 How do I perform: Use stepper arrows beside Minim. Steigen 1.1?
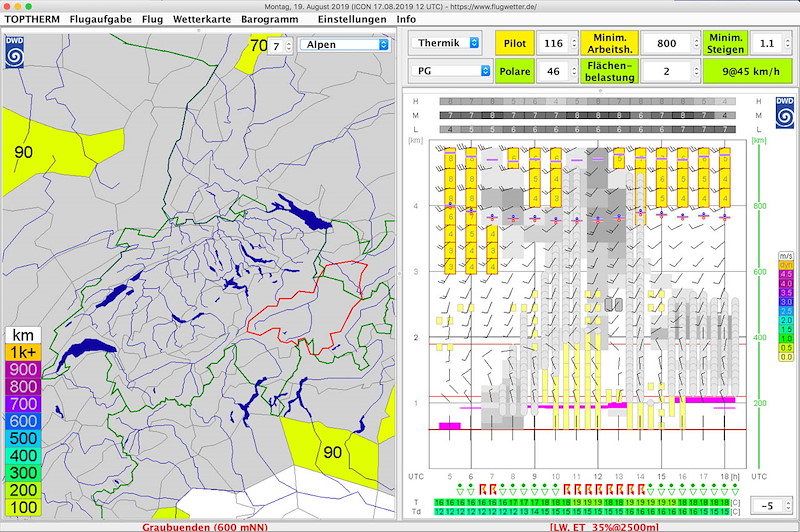point(787,43)
